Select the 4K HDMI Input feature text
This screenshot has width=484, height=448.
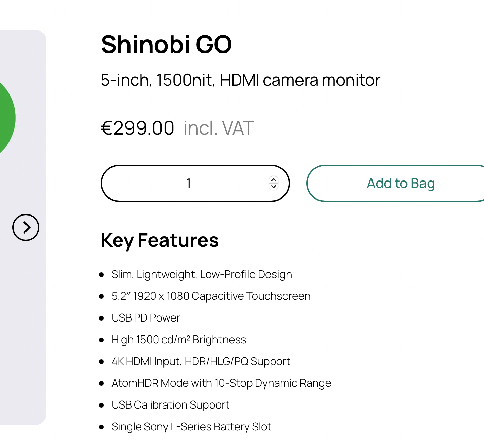(x=201, y=361)
